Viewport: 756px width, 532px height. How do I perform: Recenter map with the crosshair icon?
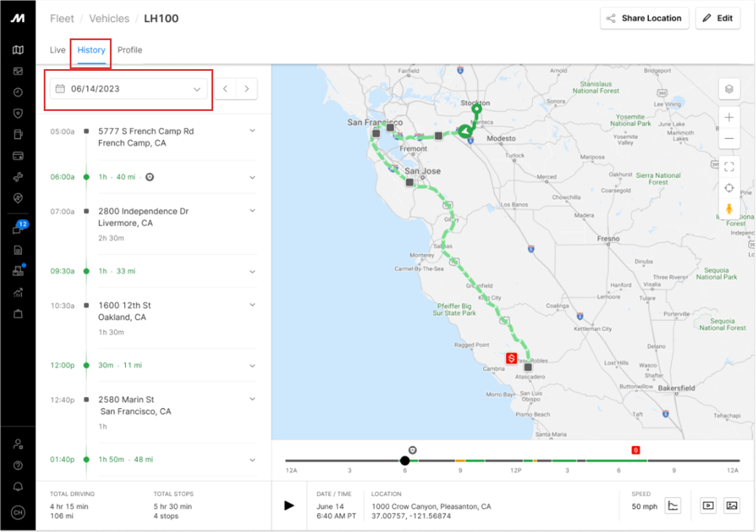tap(729, 188)
